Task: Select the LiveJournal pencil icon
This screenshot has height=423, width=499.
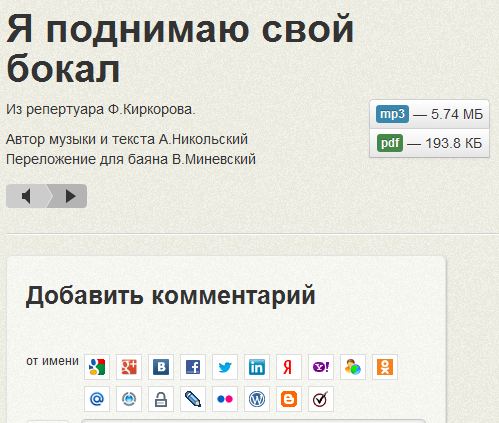Action: click(193, 399)
